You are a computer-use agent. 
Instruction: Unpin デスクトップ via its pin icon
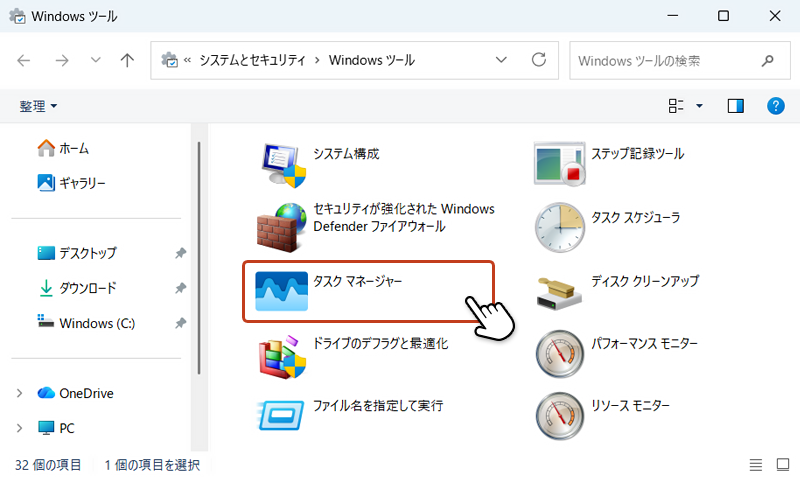pyautogui.click(x=181, y=253)
